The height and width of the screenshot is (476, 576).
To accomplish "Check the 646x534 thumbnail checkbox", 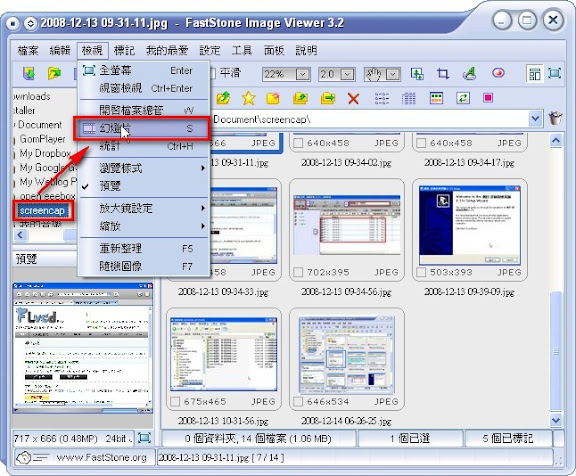I will click(298, 401).
